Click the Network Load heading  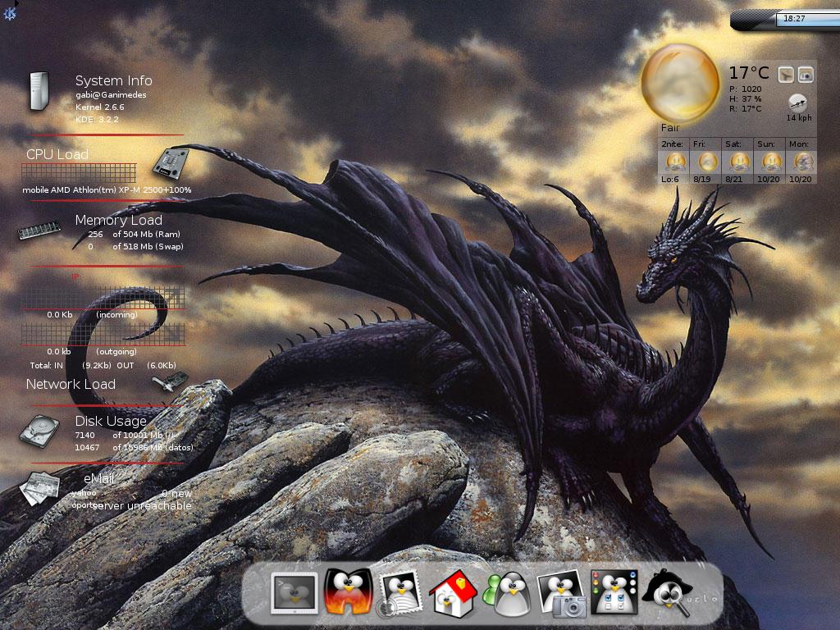(71, 384)
